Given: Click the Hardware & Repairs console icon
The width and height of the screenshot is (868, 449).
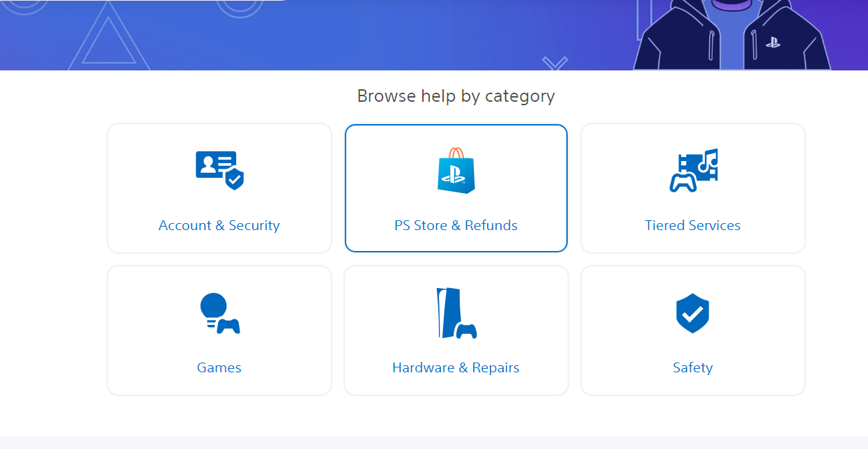Looking at the screenshot, I should pos(456,313).
